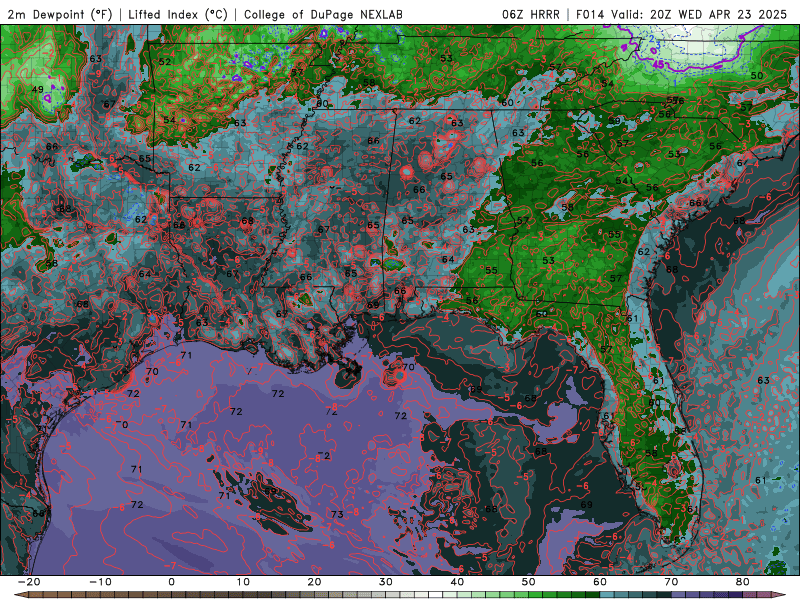
Task: Click the 80 label on the color scale
Action: pos(743,582)
